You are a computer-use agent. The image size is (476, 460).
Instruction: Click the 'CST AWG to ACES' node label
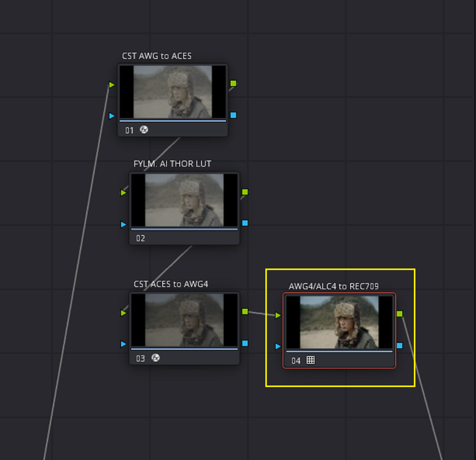[x=157, y=56]
